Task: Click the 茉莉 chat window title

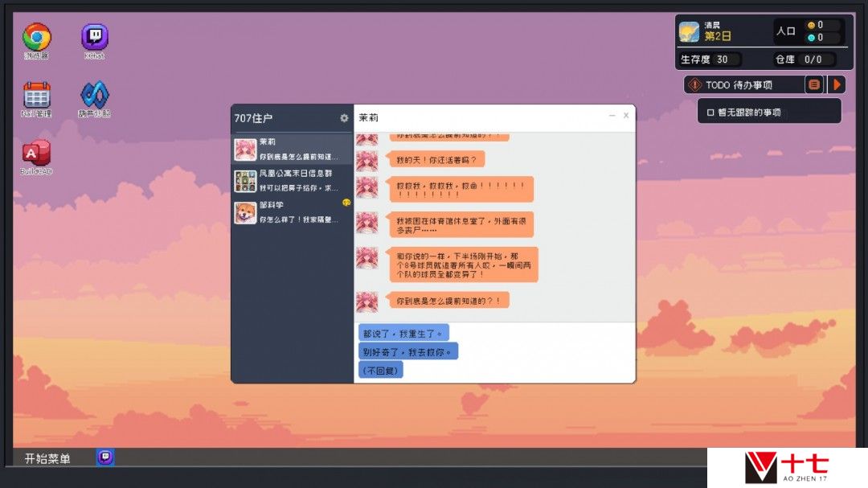Action: [x=369, y=117]
